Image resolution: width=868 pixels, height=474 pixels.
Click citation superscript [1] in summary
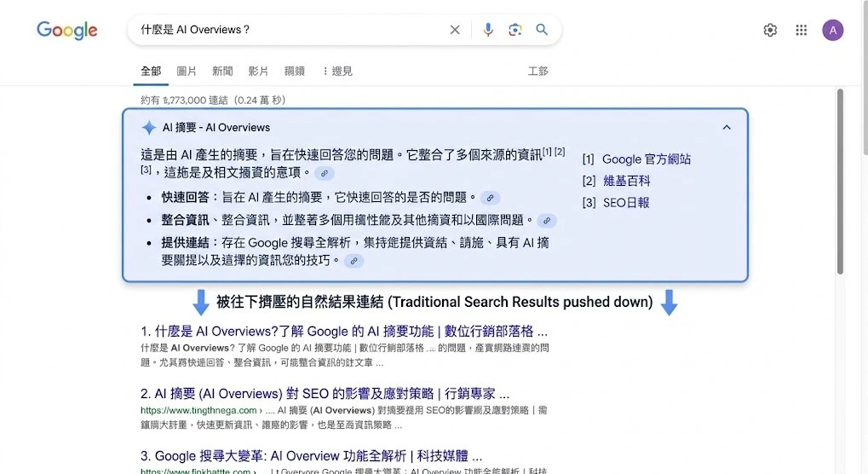coord(547,151)
